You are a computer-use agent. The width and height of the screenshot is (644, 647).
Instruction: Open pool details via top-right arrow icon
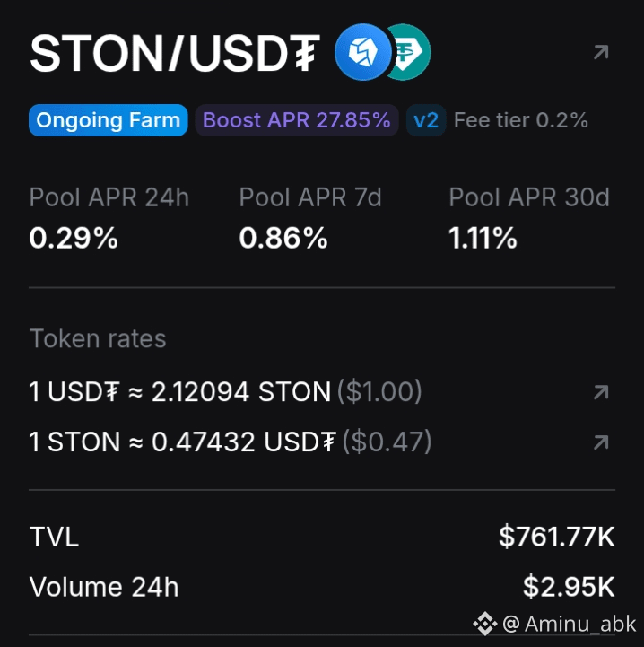click(x=601, y=52)
